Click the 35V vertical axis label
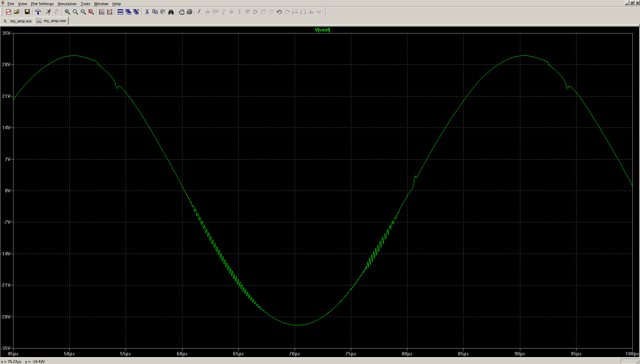Screen dimensions: 640x364 click(x=6, y=33)
